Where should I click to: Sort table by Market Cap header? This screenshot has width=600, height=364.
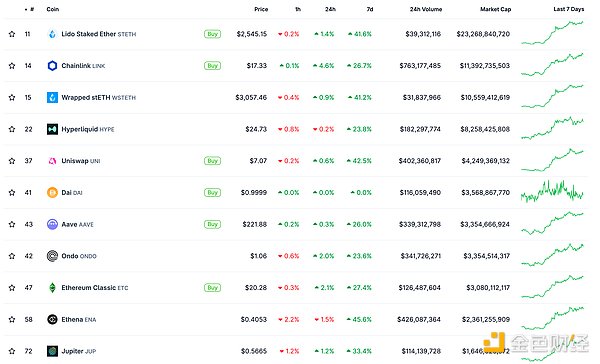coord(496,9)
